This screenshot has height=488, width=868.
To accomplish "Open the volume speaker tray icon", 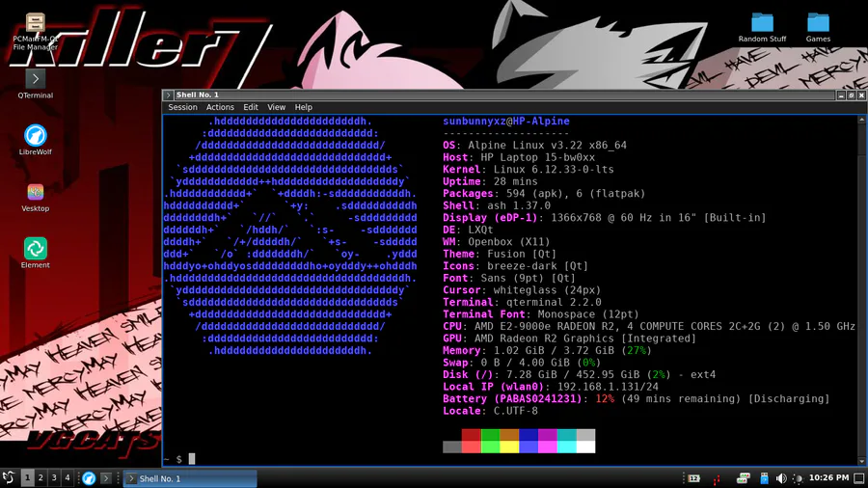I will pos(781,478).
